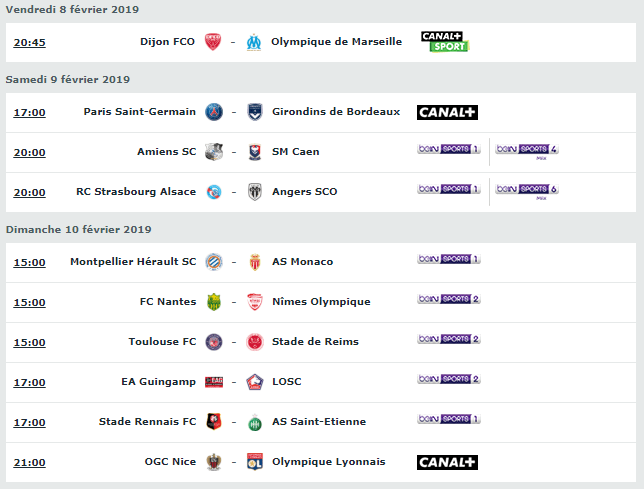The width and height of the screenshot is (644, 489).
Task: Click the beIN Sports 6 Max logo
Action: (x=527, y=191)
